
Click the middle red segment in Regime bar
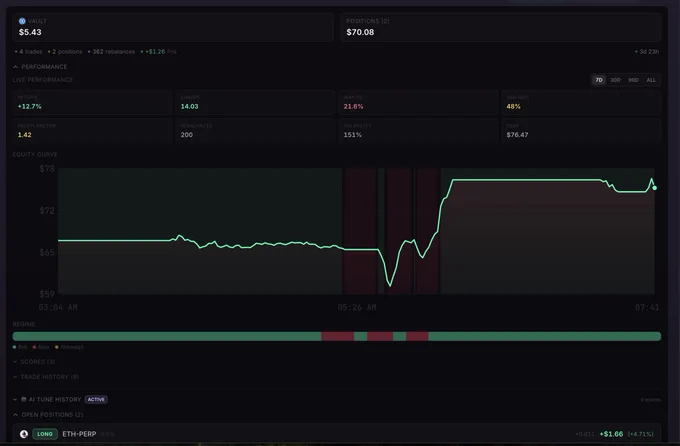pyautogui.click(x=380, y=336)
